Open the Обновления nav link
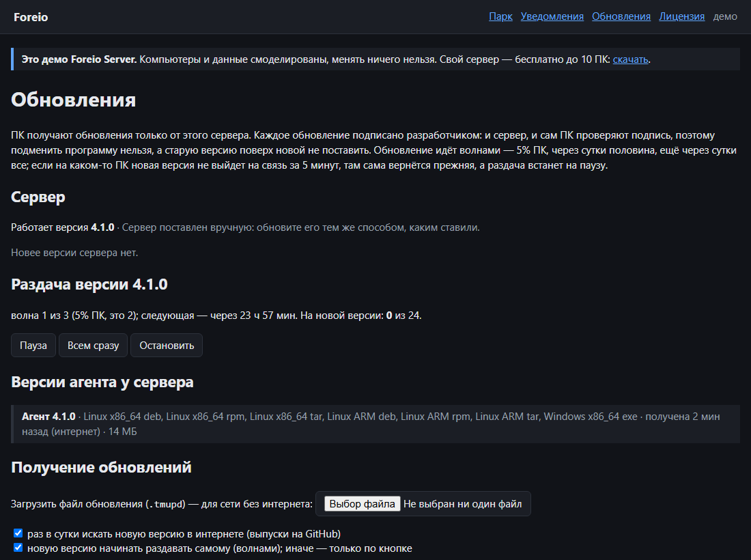The height and width of the screenshot is (560, 751). 621,16
